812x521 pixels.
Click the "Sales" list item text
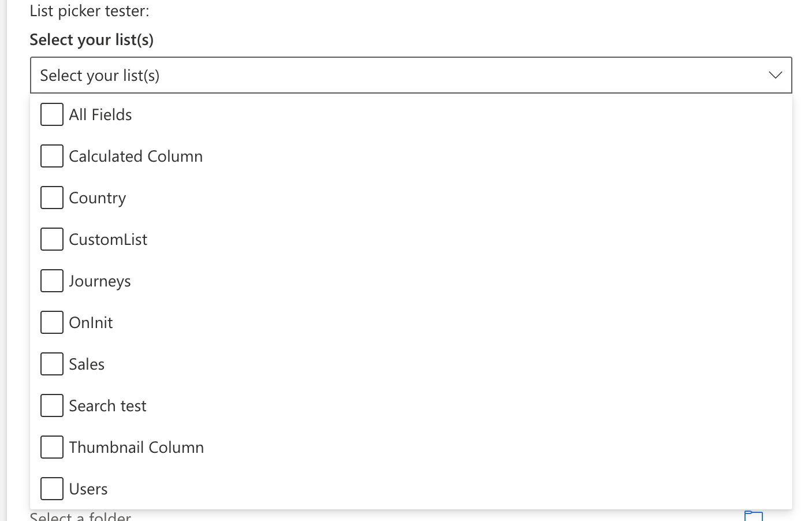point(87,364)
